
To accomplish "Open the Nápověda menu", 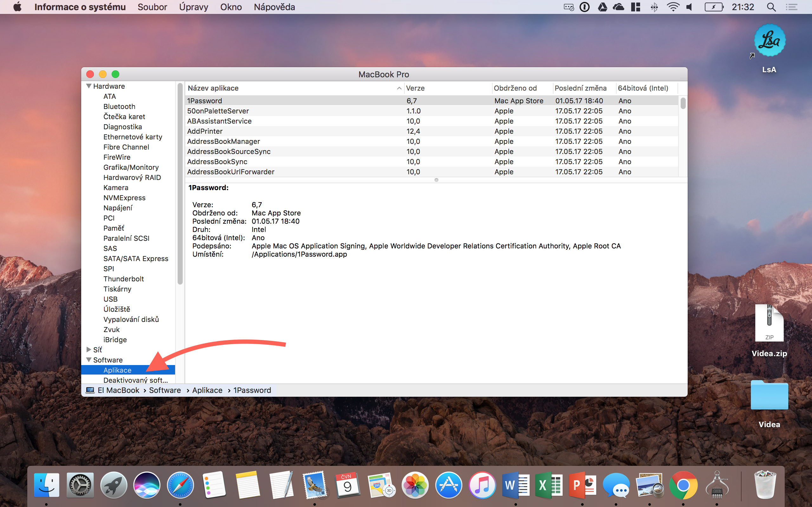I will click(x=274, y=7).
